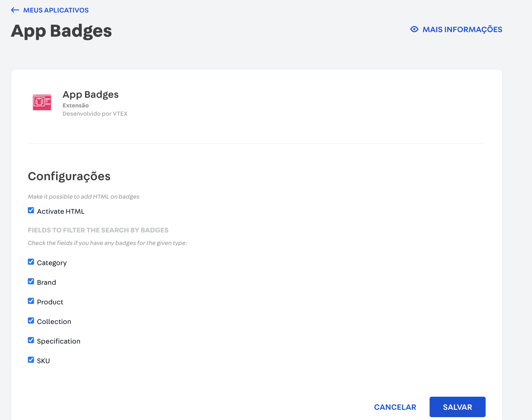Click the back arrow icon
Image resolution: width=532 pixels, height=420 pixels.
pyautogui.click(x=15, y=10)
